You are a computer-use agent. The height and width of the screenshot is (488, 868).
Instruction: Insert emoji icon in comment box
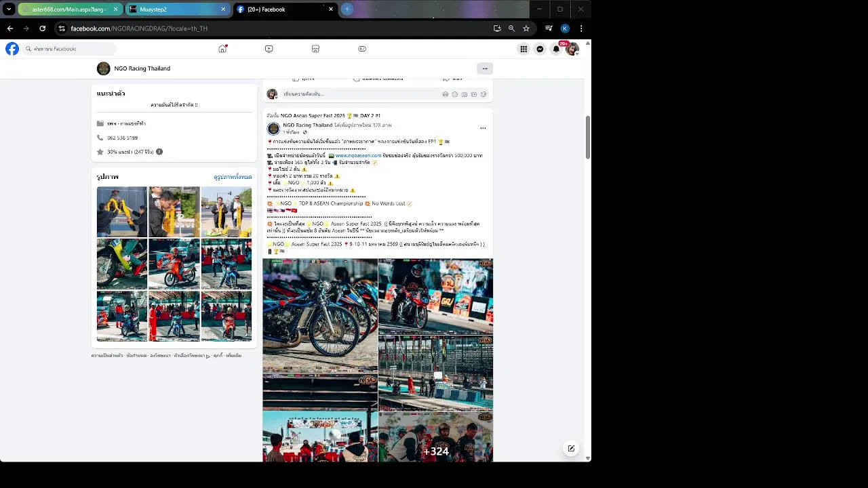(x=455, y=94)
